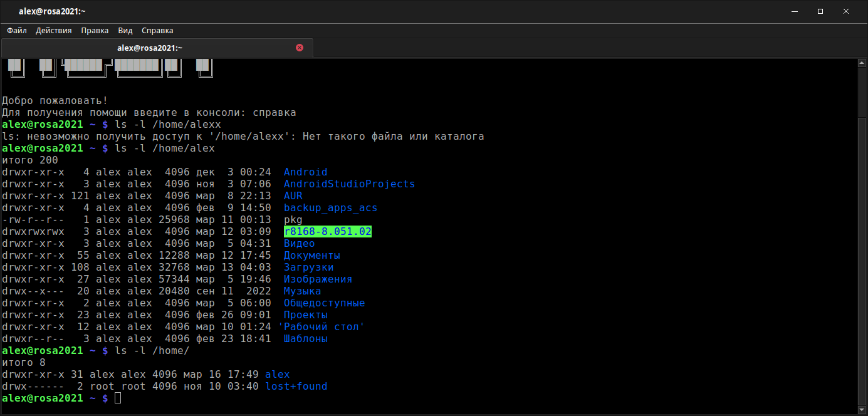Click the 'сен 11 2022' date of Музыка

click(x=234, y=291)
